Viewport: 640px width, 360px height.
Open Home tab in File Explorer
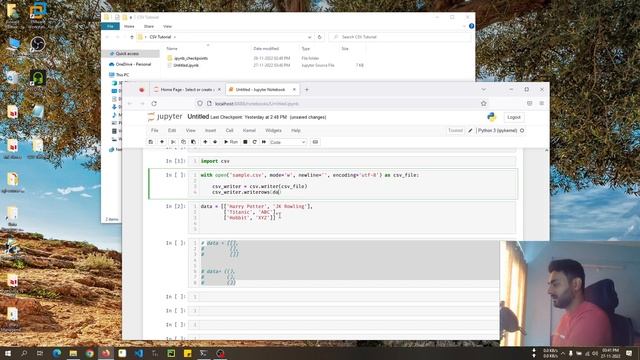[x=129, y=26]
